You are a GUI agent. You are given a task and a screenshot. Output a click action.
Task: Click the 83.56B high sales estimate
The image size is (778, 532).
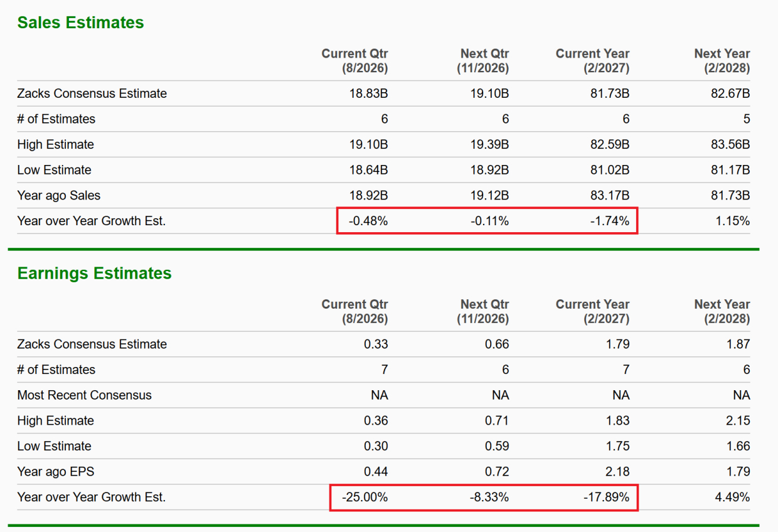(730, 144)
